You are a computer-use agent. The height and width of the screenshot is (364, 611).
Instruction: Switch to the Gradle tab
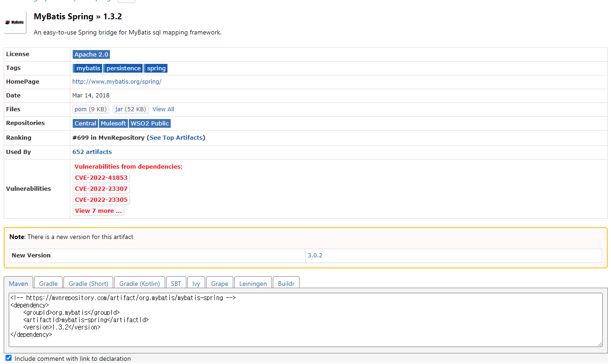click(48, 283)
